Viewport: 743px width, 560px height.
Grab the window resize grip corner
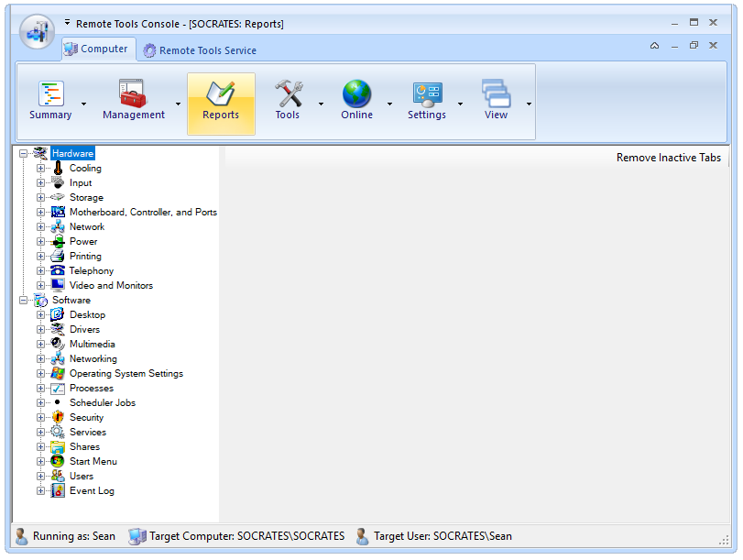[x=724, y=540]
